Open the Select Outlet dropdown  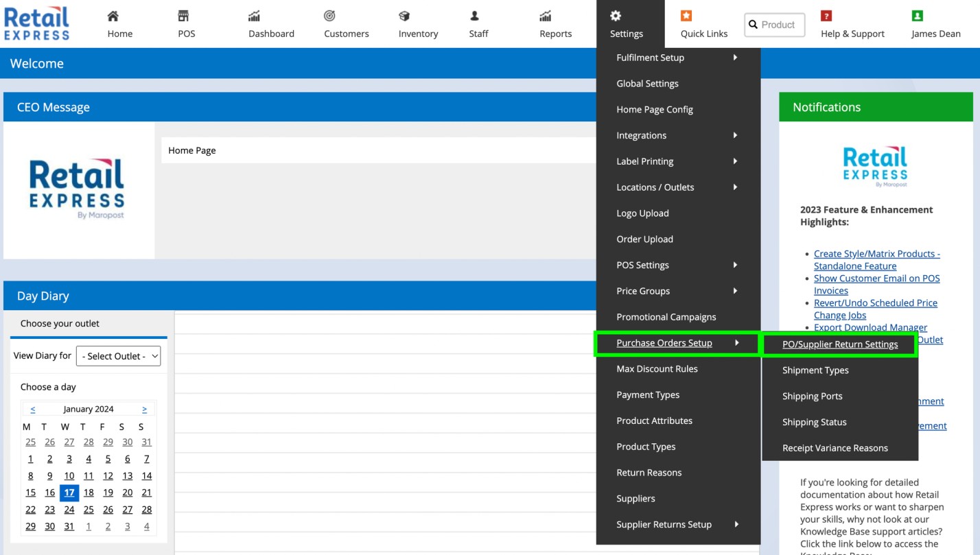(118, 356)
